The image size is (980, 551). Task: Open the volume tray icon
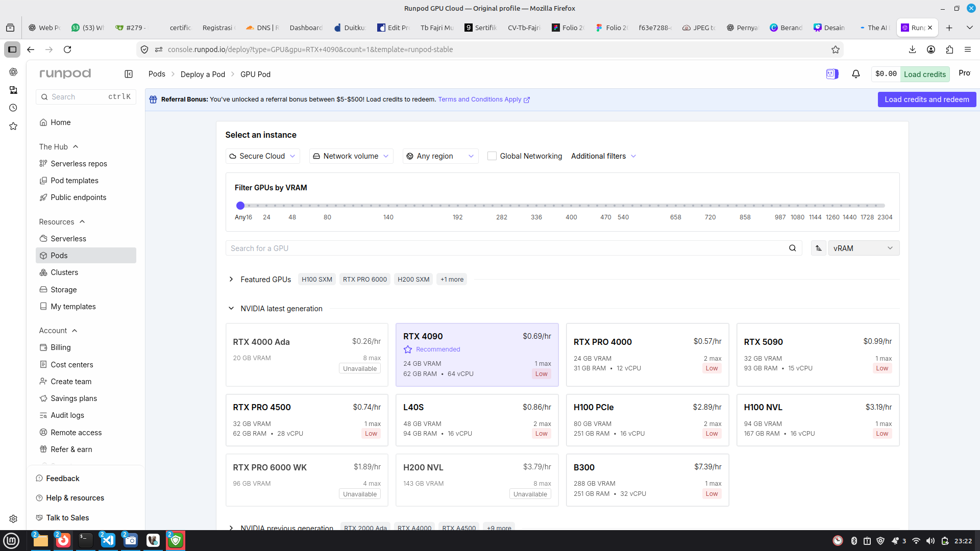click(x=930, y=541)
